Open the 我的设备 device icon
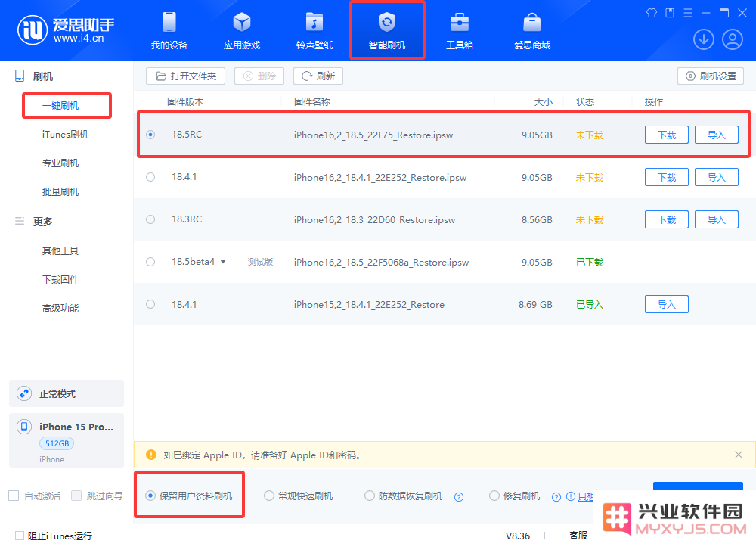Viewport: 756px width, 547px height. point(169,22)
